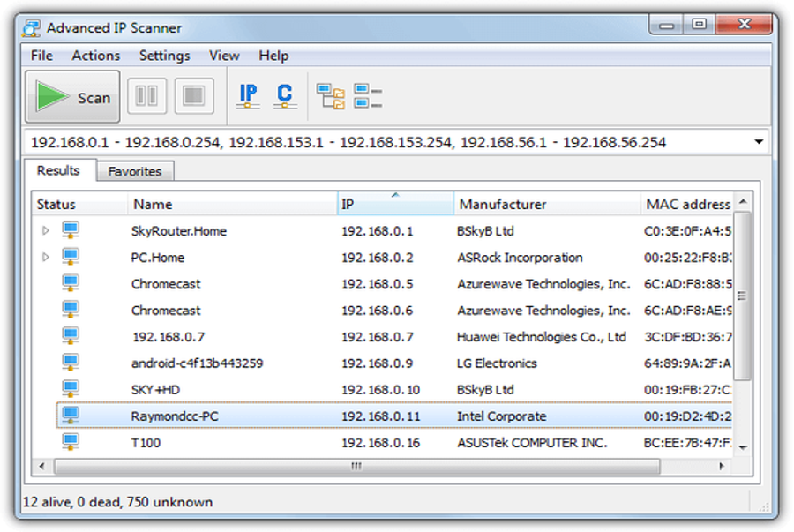Viewport: 794px width, 532px height.
Task: Click the ASRock Incorporation manufacturer cell
Action: (x=520, y=258)
